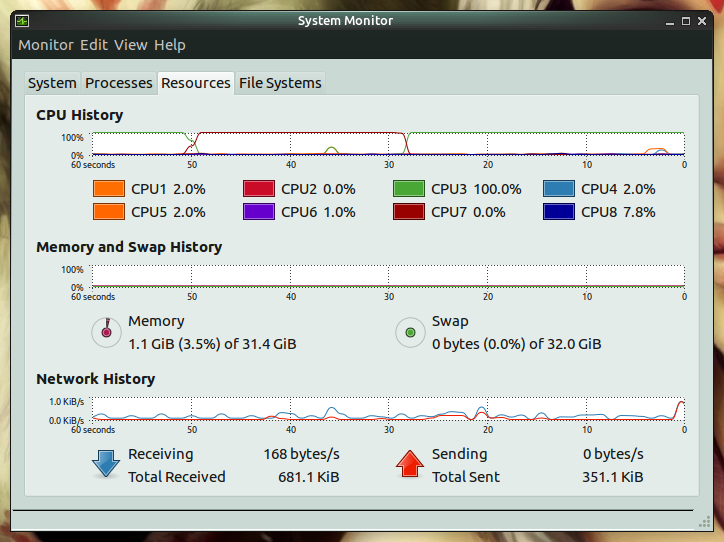The height and width of the screenshot is (542, 724).
Task: Open the Edit menu
Action: coord(94,45)
